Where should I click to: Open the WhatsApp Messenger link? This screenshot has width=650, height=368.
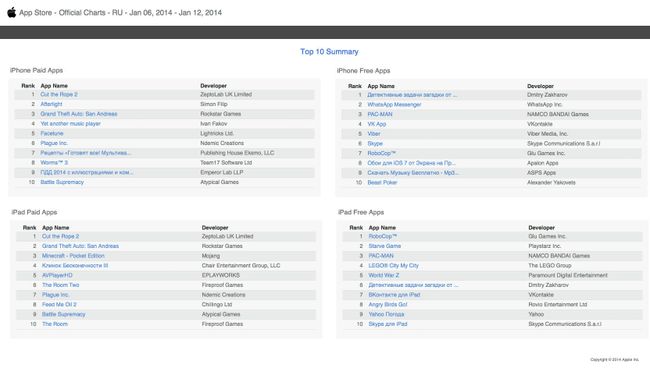pyautogui.click(x=394, y=104)
